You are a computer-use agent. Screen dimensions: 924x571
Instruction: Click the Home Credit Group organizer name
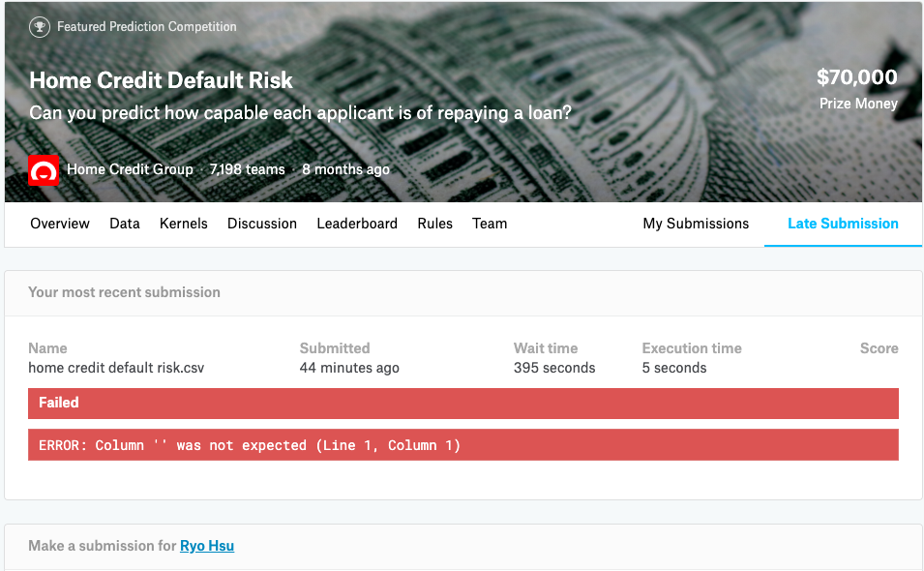coord(131,169)
